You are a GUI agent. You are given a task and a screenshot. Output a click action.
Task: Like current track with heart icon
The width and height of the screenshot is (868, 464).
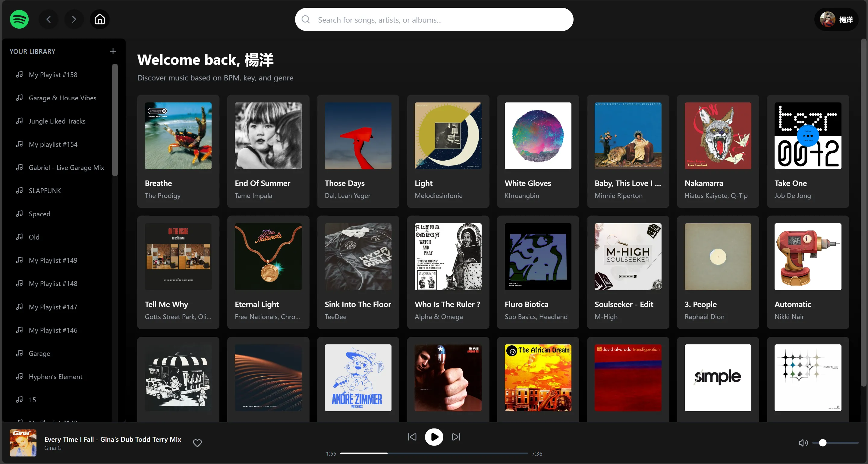pos(197,443)
